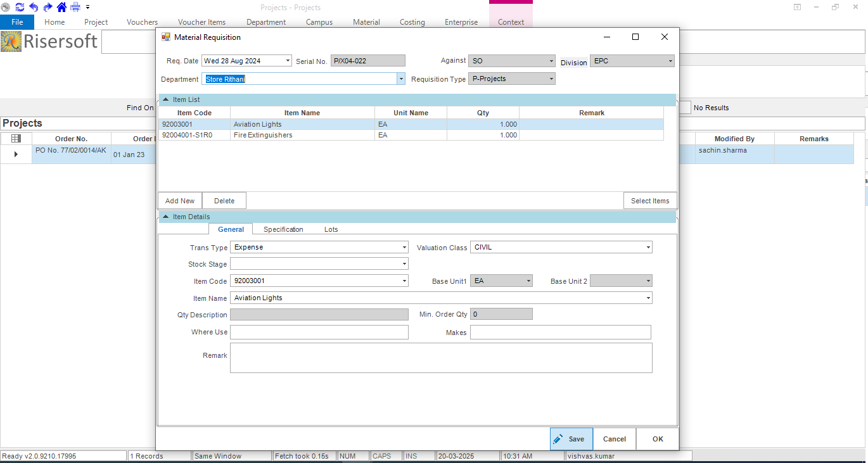Open the Project ribbon tab

pyautogui.click(x=96, y=22)
